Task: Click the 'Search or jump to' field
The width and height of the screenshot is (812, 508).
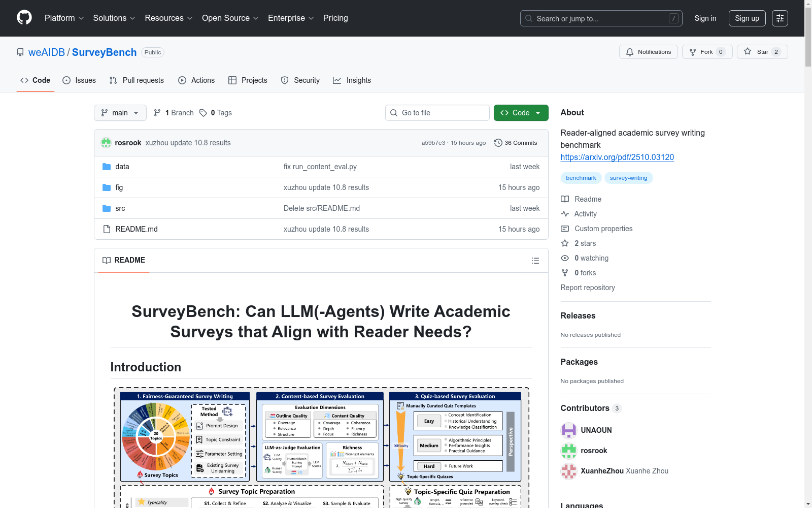Action: click(601, 18)
